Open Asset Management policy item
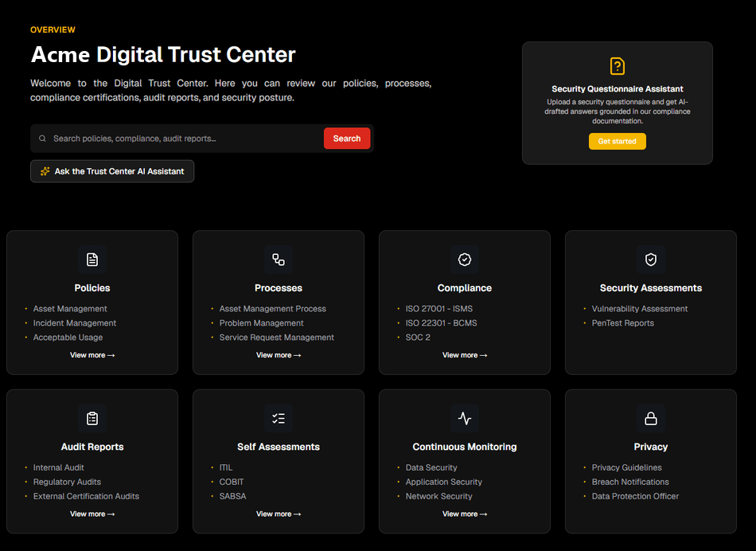Image resolution: width=756 pixels, height=551 pixels. [70, 309]
